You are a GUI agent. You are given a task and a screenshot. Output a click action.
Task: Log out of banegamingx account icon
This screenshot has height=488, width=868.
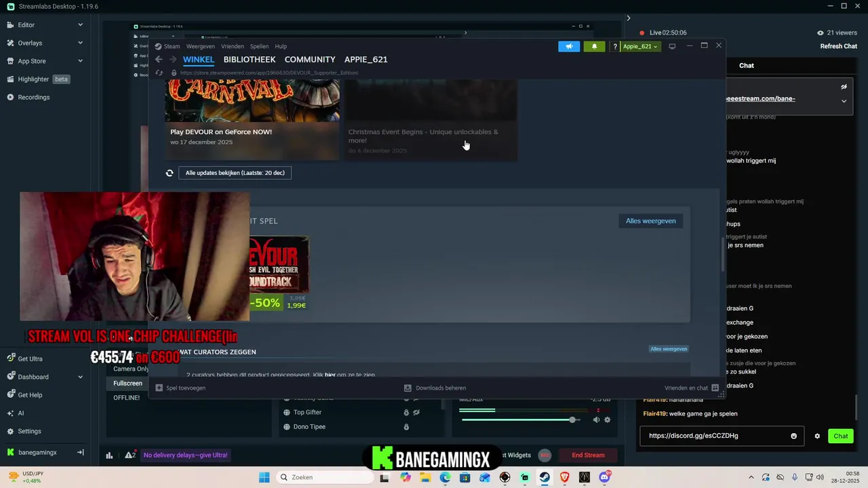(80, 452)
